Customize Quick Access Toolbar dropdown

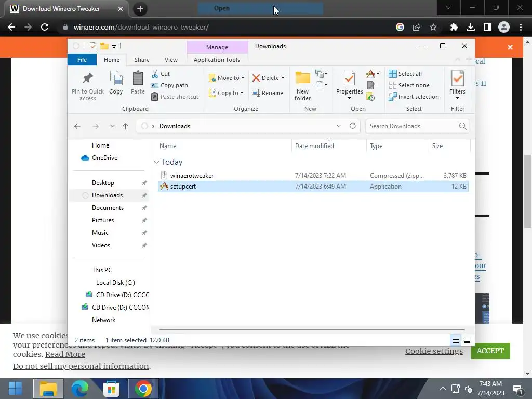pos(114,46)
